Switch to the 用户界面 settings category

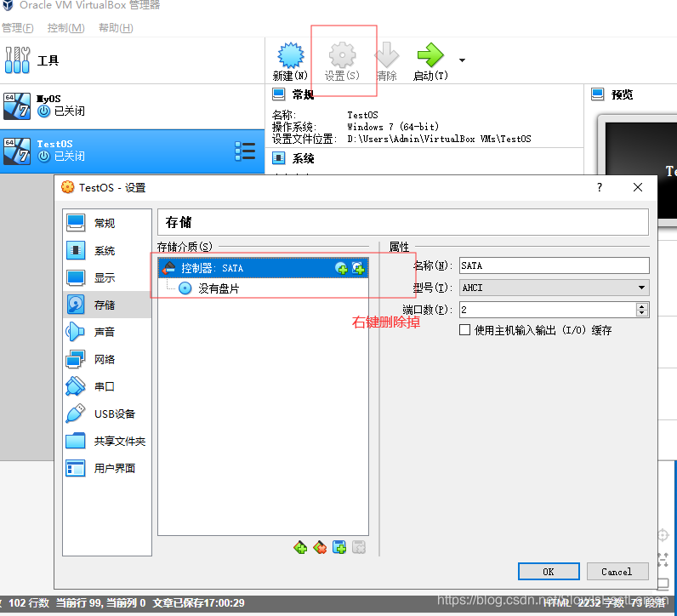point(107,468)
